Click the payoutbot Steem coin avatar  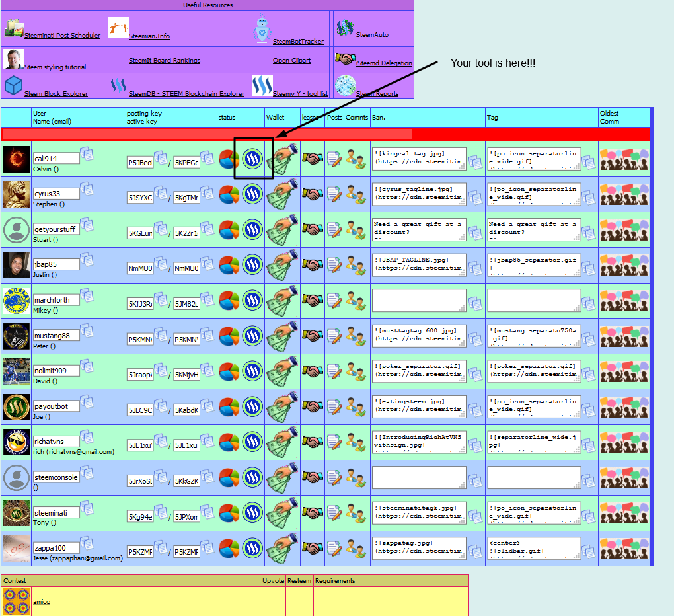(17, 406)
